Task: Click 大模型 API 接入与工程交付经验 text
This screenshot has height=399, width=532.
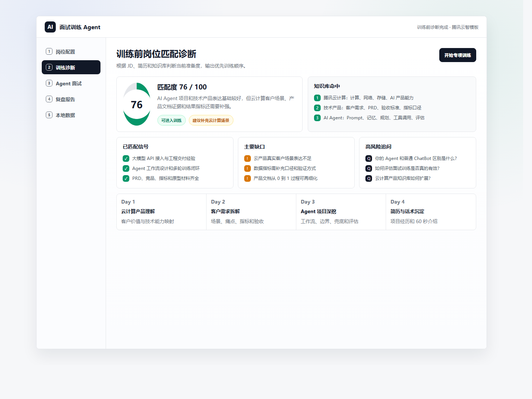Action: [164, 158]
